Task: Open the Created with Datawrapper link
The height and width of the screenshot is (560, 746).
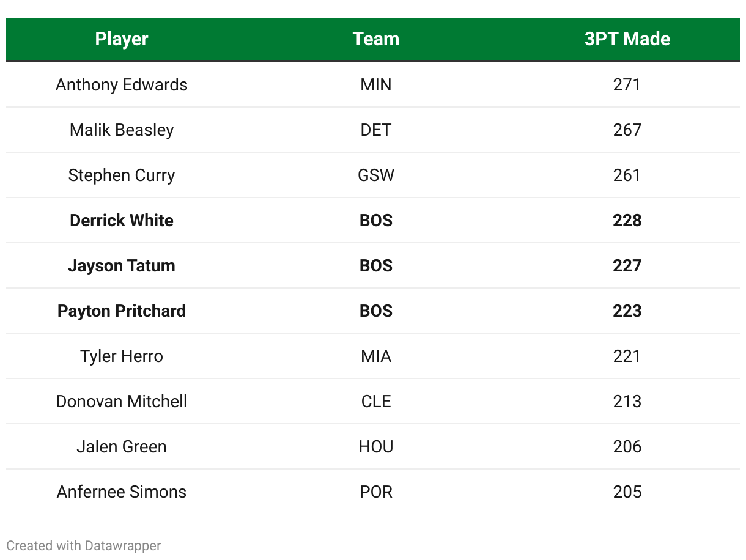Action: coord(84,545)
